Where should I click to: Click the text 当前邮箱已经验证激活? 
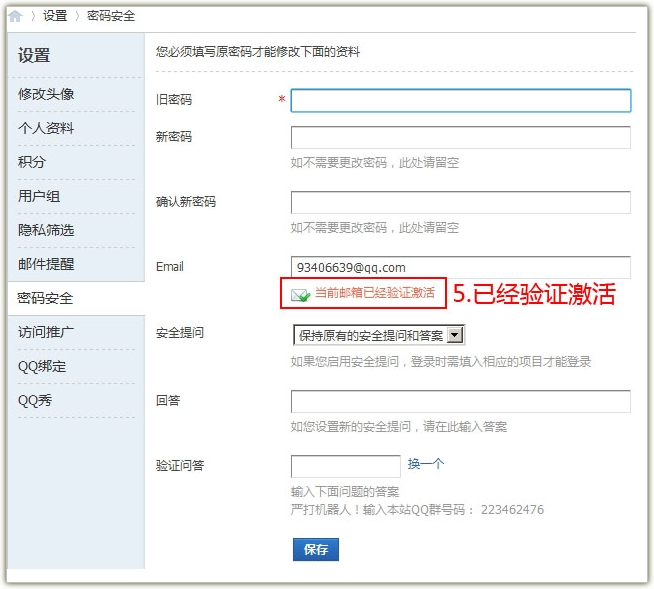pyautogui.click(x=375, y=293)
